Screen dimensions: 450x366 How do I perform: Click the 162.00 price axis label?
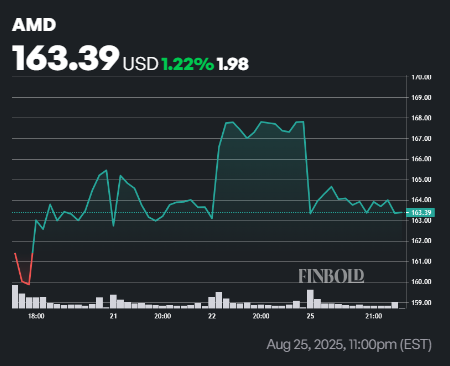coord(421,241)
